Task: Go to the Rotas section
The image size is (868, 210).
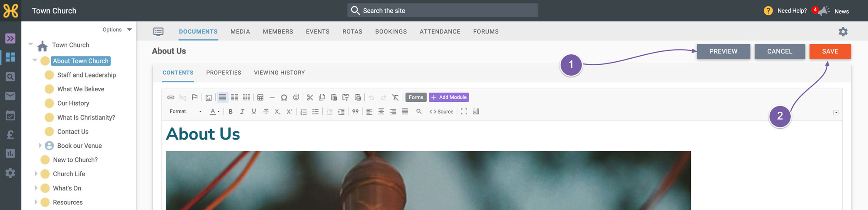Action: click(352, 32)
